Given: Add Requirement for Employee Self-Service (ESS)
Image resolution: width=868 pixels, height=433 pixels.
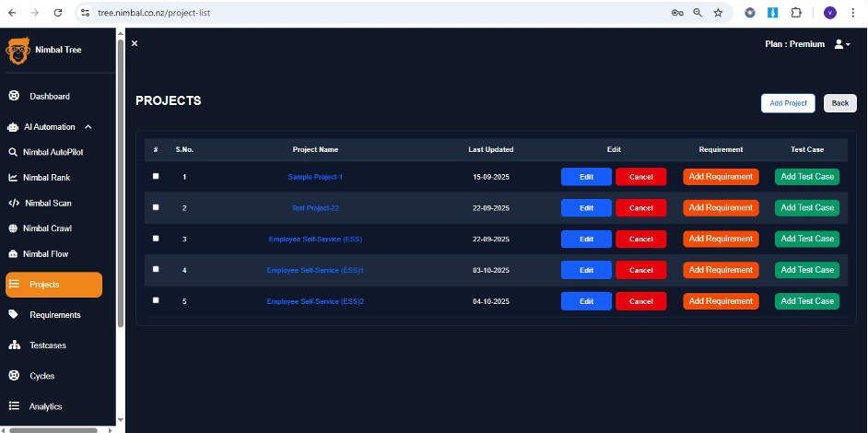Looking at the screenshot, I should click(x=721, y=239).
